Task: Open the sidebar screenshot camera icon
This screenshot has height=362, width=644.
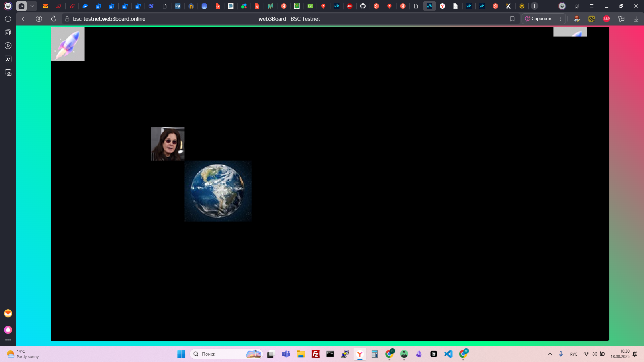Action: pyautogui.click(x=8, y=73)
